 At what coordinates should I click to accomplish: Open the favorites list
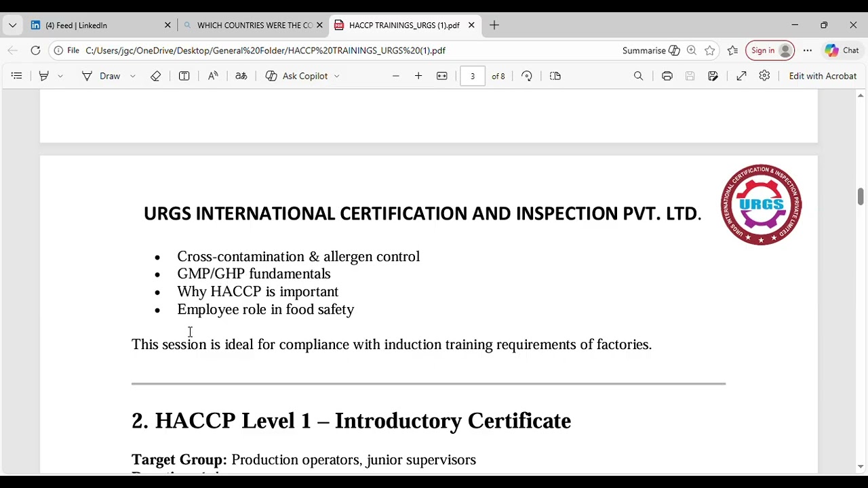coord(732,50)
